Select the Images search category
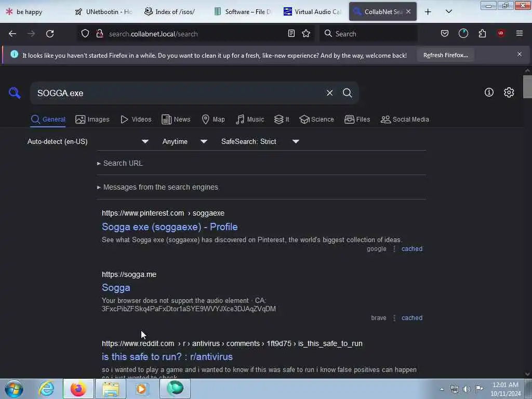Screen dimensions: 532x399 pos(92,119)
